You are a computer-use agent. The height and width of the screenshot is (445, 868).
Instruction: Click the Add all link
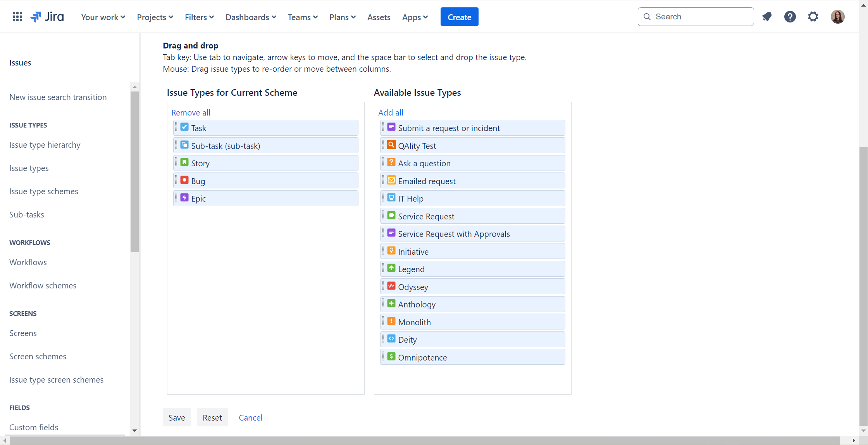tap(391, 112)
